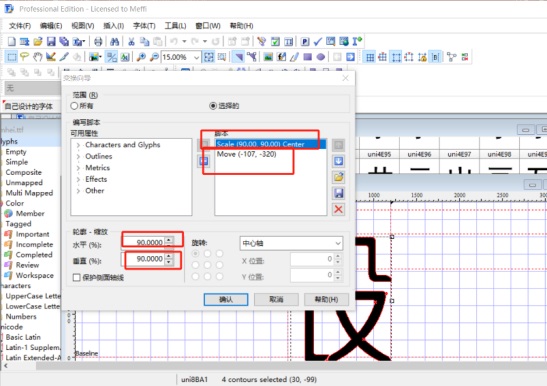Open the 工具(T) menu
Screen dimensions: 547x386
(175, 25)
